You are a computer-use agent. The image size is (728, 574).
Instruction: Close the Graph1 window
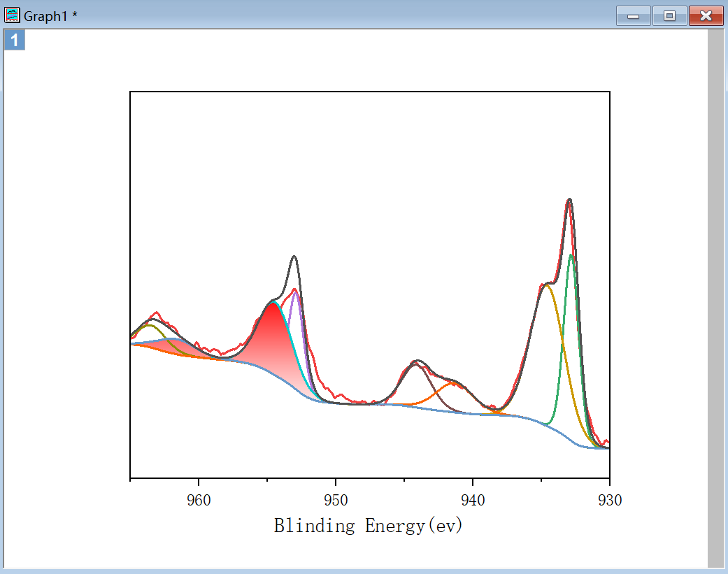click(x=705, y=16)
